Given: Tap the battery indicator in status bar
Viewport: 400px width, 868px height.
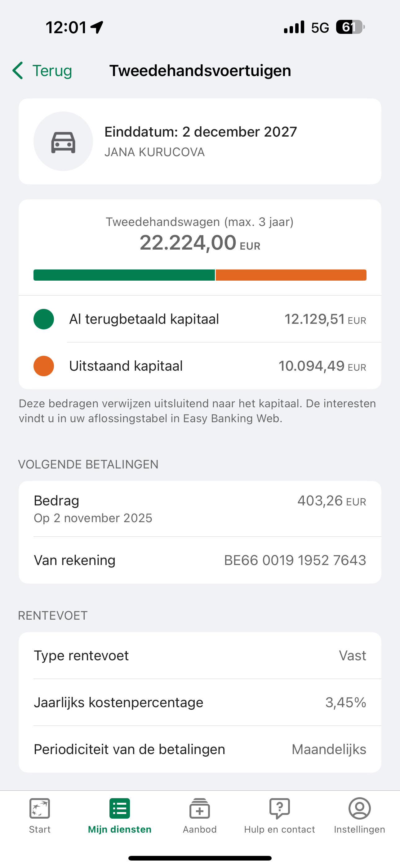Looking at the screenshot, I should coord(350,27).
